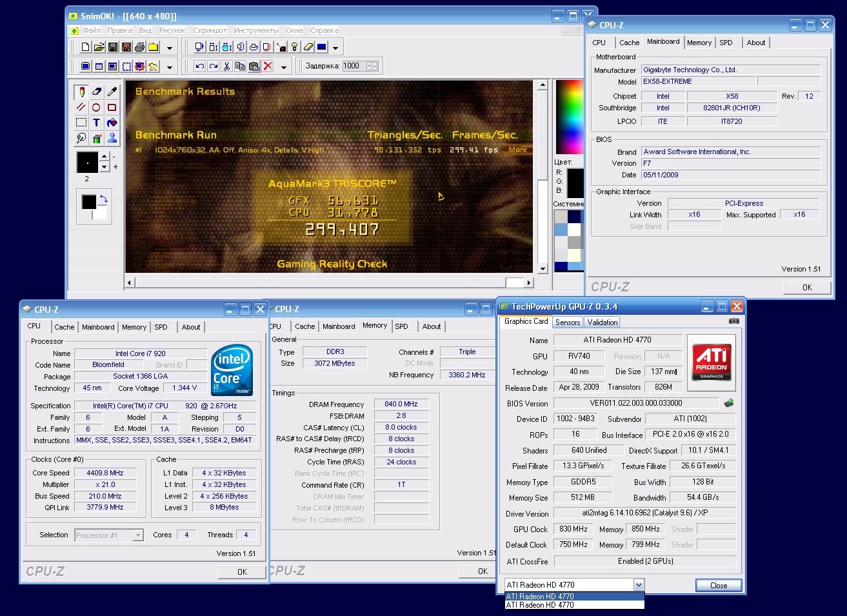This screenshot has width=847, height=616.
Task: Click the black foreground color swatch
Action: pyautogui.click(x=88, y=202)
